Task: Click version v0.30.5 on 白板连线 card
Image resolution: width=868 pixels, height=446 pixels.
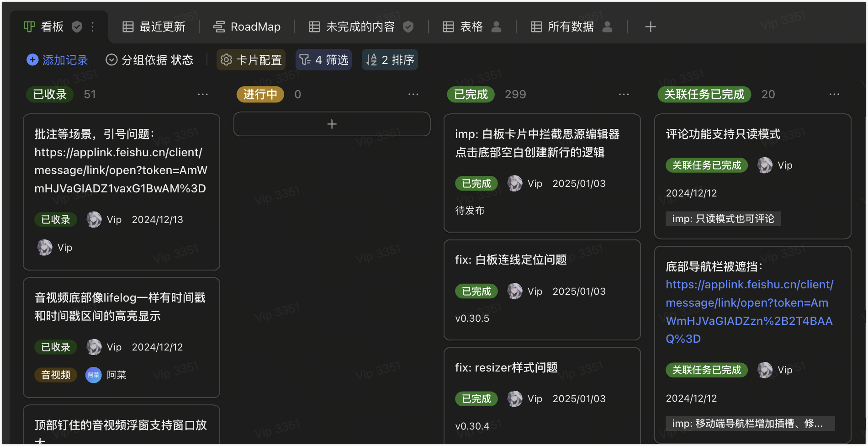Action: point(472,319)
